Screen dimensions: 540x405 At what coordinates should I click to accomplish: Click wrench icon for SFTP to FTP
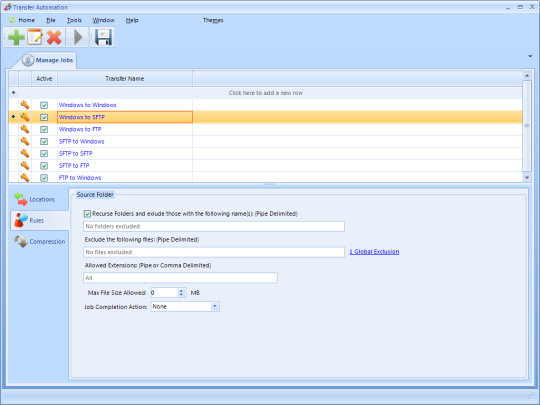coord(25,165)
